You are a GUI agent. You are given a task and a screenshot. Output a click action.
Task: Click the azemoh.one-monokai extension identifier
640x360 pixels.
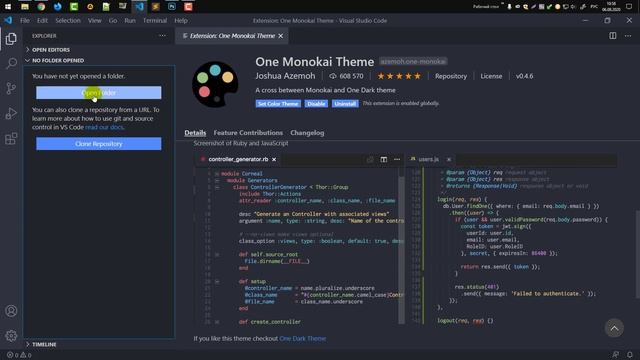413,61
